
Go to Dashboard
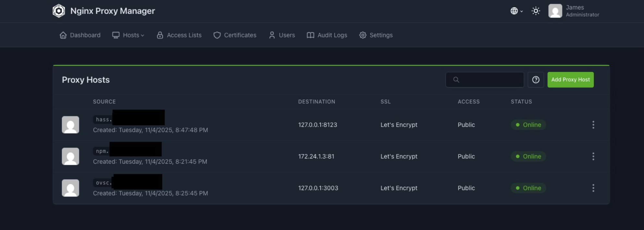click(x=80, y=35)
